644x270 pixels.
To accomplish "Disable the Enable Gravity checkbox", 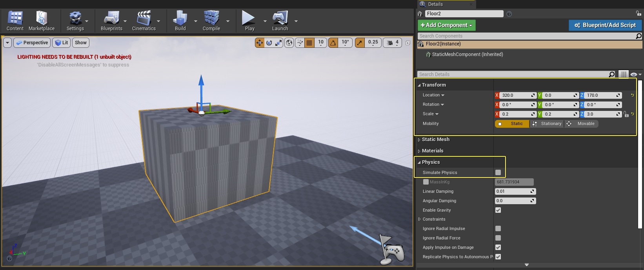I will [x=498, y=210].
